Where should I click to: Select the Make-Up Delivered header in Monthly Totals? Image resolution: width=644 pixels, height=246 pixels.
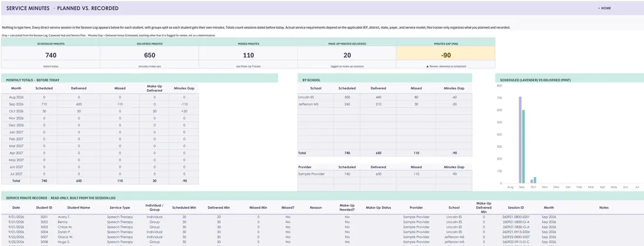[155, 88]
